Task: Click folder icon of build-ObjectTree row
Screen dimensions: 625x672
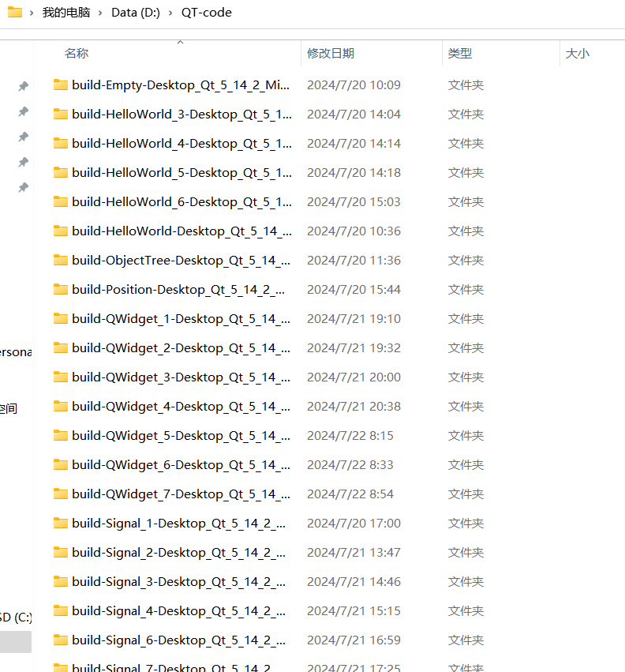Action: point(61,260)
